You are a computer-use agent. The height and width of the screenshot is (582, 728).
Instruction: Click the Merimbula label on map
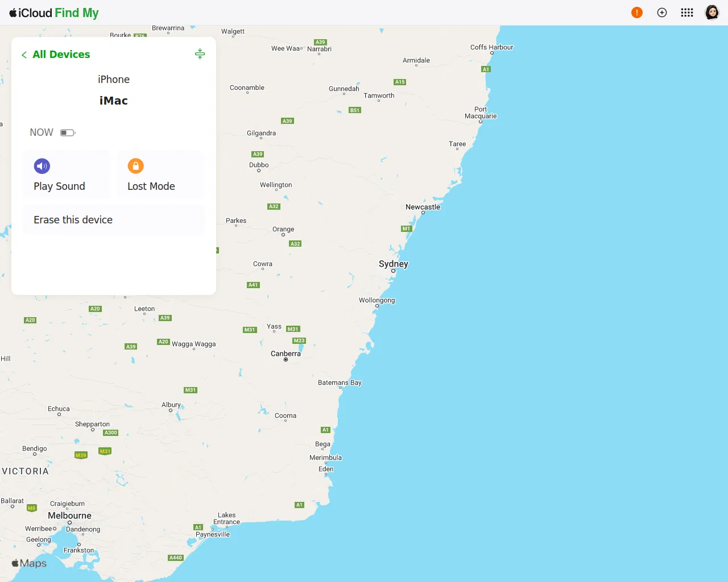coord(325,458)
